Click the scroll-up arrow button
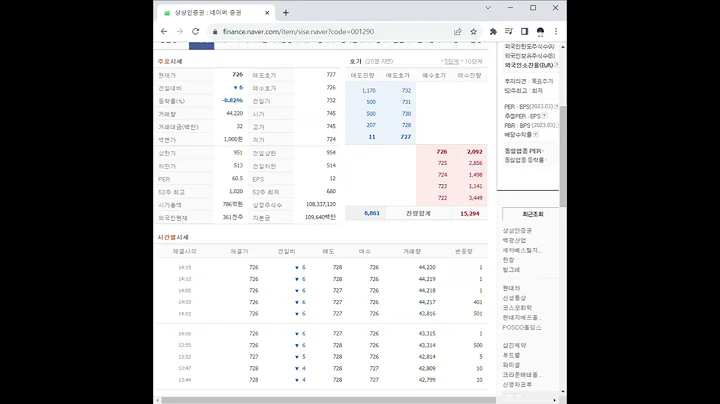 pos(563,47)
